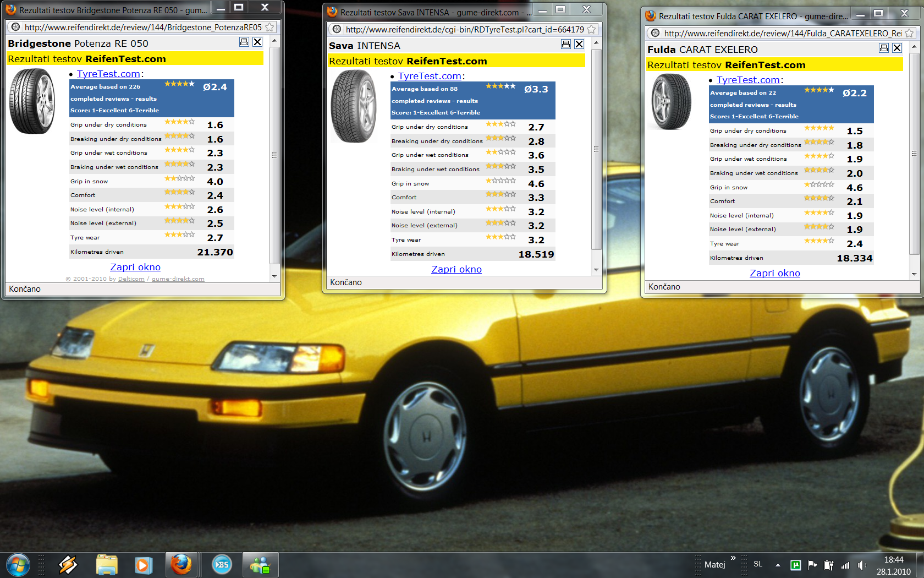Open Windows Media Player taskbar icon
This screenshot has width=924, height=578.
[144, 565]
